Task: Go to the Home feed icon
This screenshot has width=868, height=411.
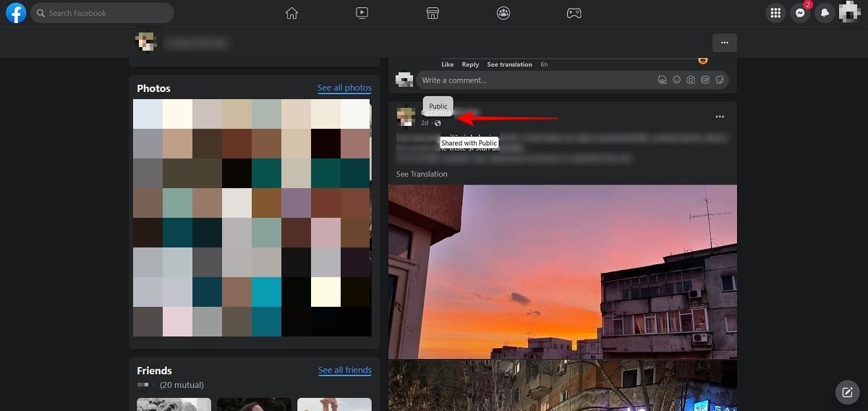Action: click(292, 13)
